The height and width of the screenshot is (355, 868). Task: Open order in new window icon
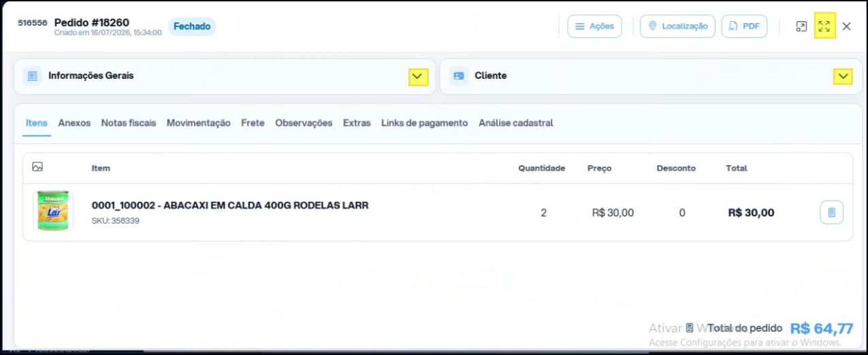click(801, 27)
